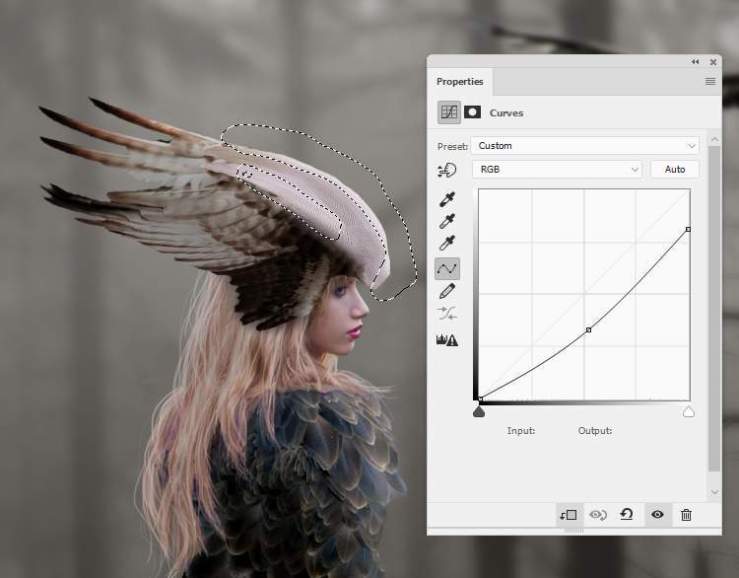
Task: Click the smooth curve values icon
Action: tap(447, 314)
